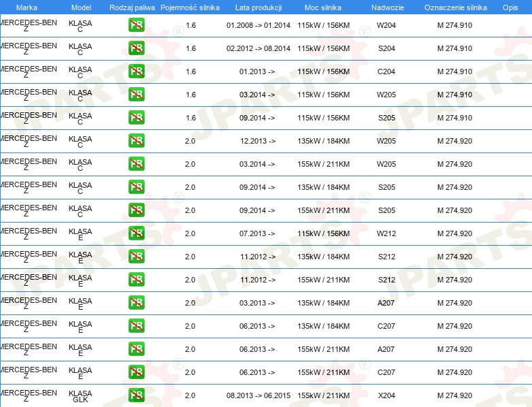Image resolution: width=532 pixels, height=407 pixels.
Task: Select the 01.2008 -> 01.2014 production cell
Action: point(259,25)
